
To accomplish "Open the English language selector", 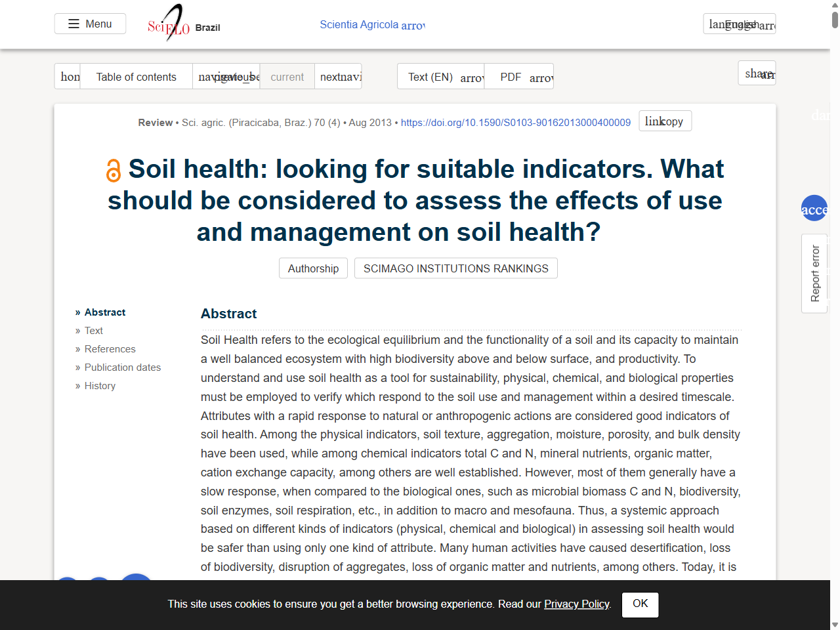I will [740, 24].
